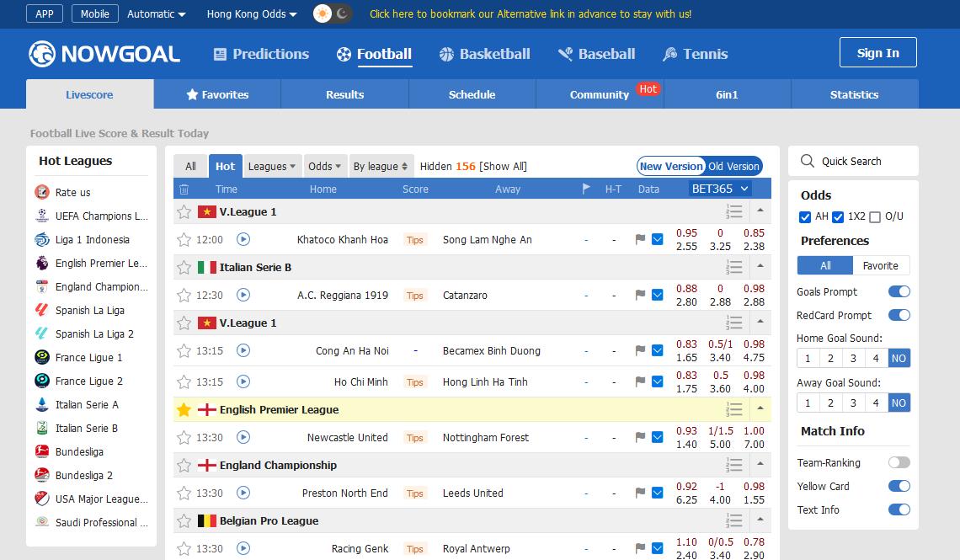Viewport: 960px width, 560px height.
Task: Open the By league sort dropdown
Action: click(x=380, y=166)
